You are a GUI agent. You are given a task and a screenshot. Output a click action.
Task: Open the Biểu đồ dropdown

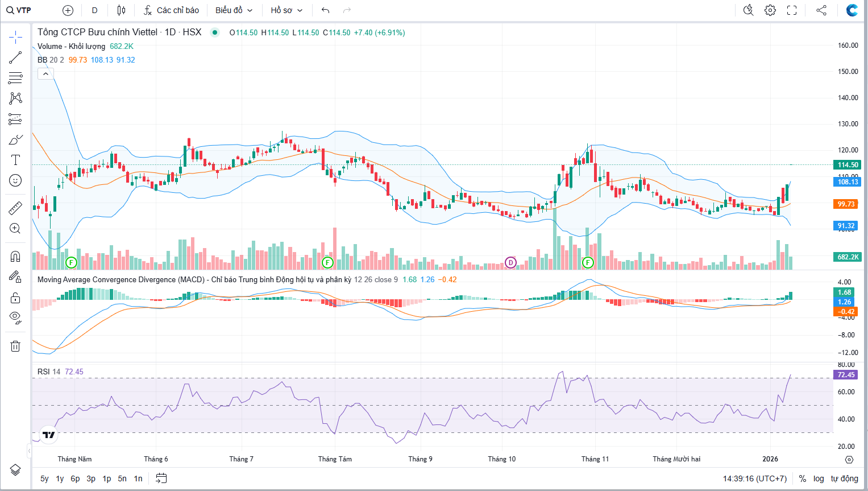tap(234, 10)
